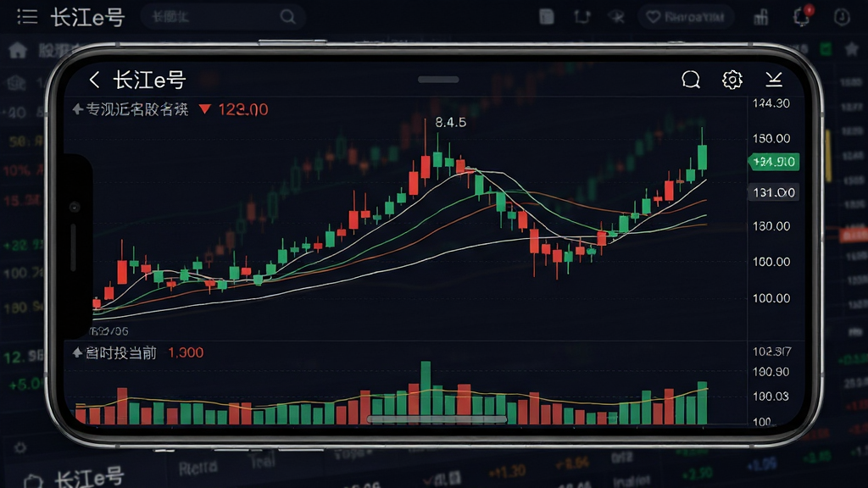Open the hamburger menu in the background window
This screenshot has width=868, height=488.
click(x=27, y=17)
